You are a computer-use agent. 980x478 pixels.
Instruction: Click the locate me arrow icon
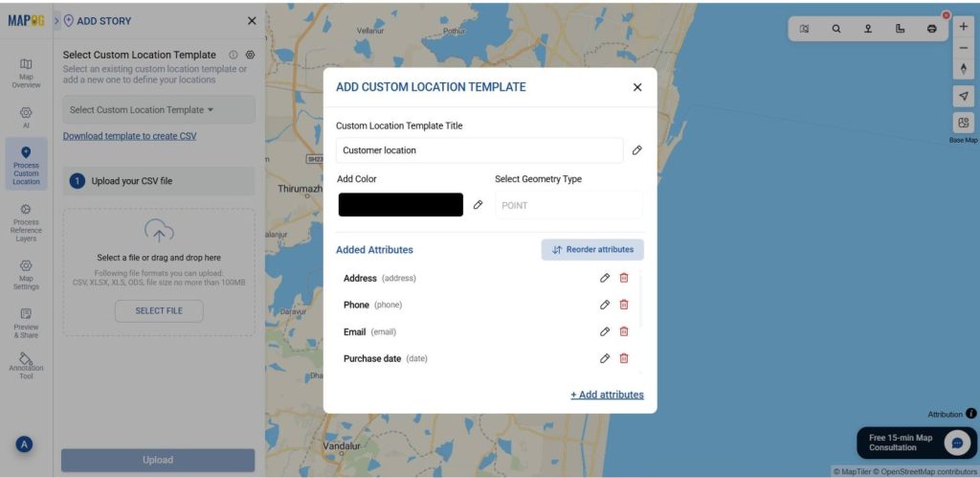(963, 97)
